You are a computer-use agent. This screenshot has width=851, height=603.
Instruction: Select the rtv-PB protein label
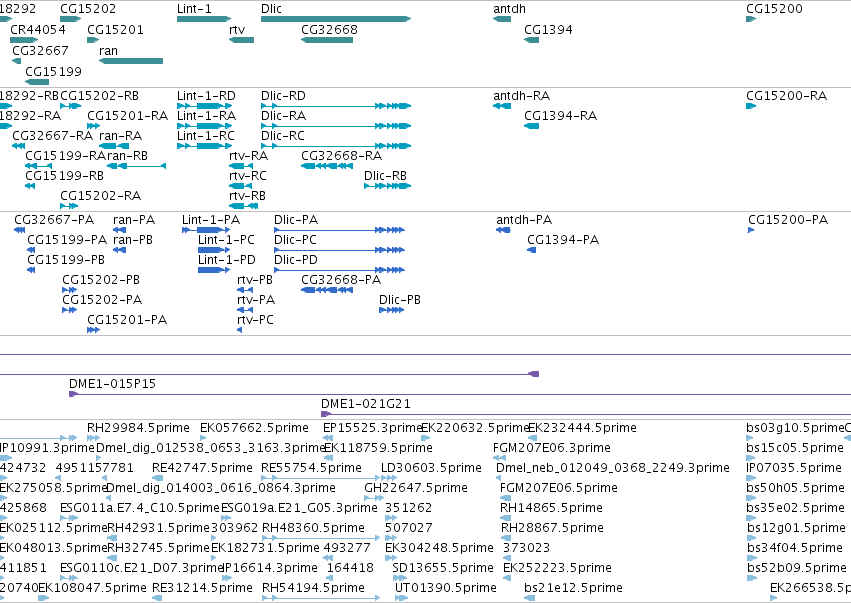point(255,280)
